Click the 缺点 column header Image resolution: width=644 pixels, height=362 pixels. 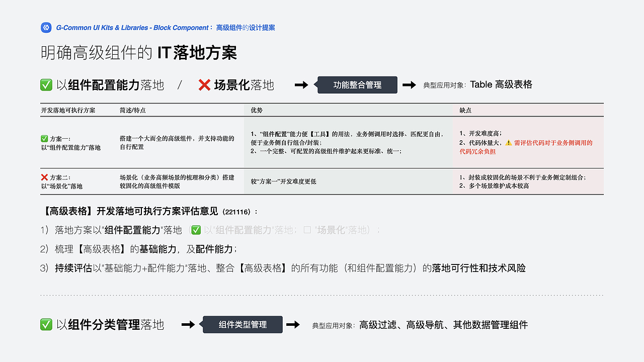(x=465, y=110)
